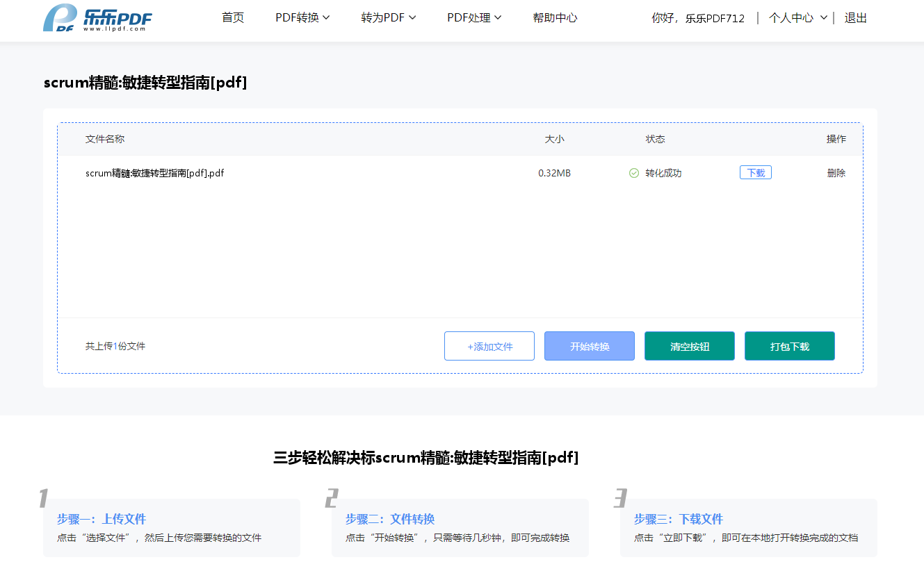
Task: Click the +添加文件 button
Action: pyautogui.click(x=489, y=346)
